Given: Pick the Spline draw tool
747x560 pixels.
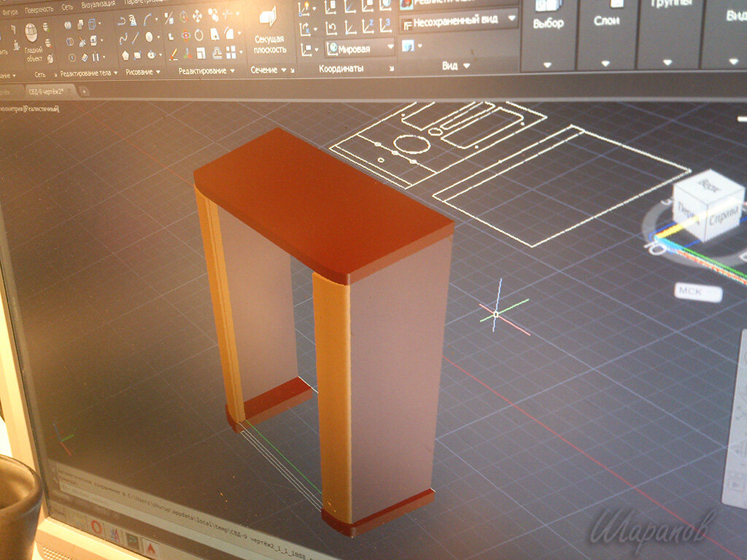Looking at the screenshot, I should pyautogui.click(x=123, y=39).
